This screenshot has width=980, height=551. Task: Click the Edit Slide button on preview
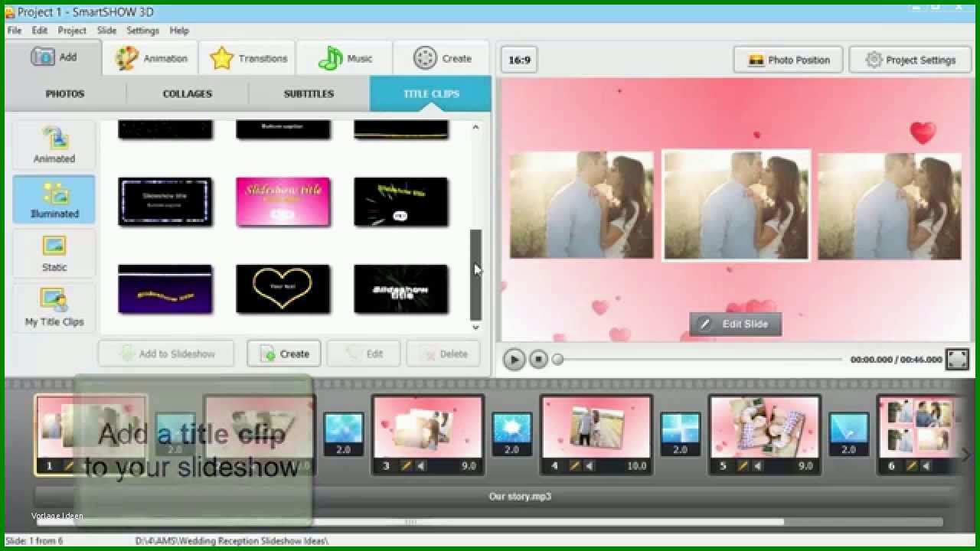point(734,324)
